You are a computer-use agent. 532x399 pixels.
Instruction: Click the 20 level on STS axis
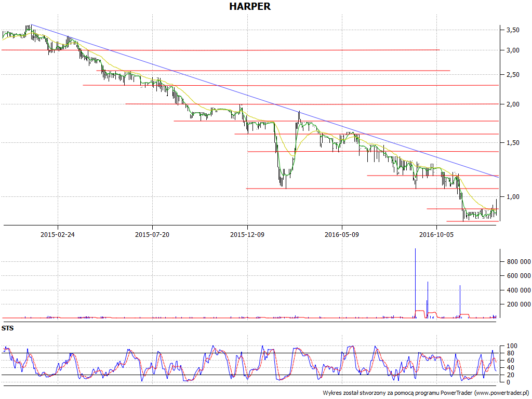[510, 375]
